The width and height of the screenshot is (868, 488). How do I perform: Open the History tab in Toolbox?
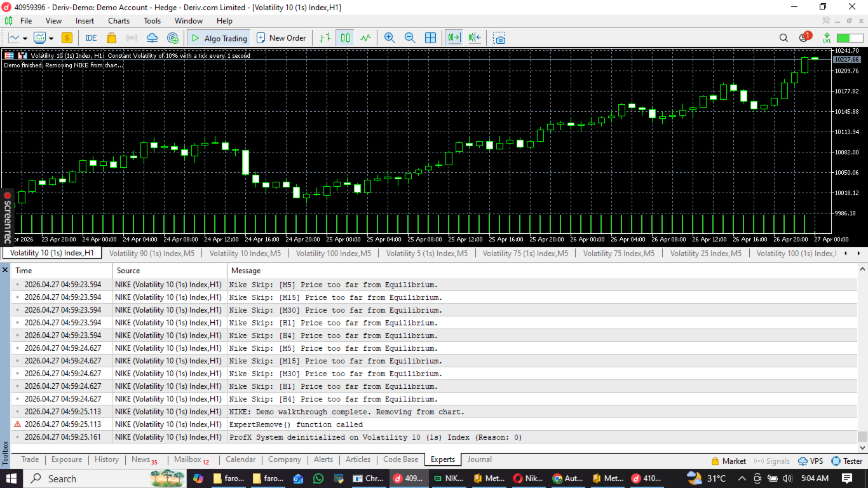pyautogui.click(x=107, y=459)
